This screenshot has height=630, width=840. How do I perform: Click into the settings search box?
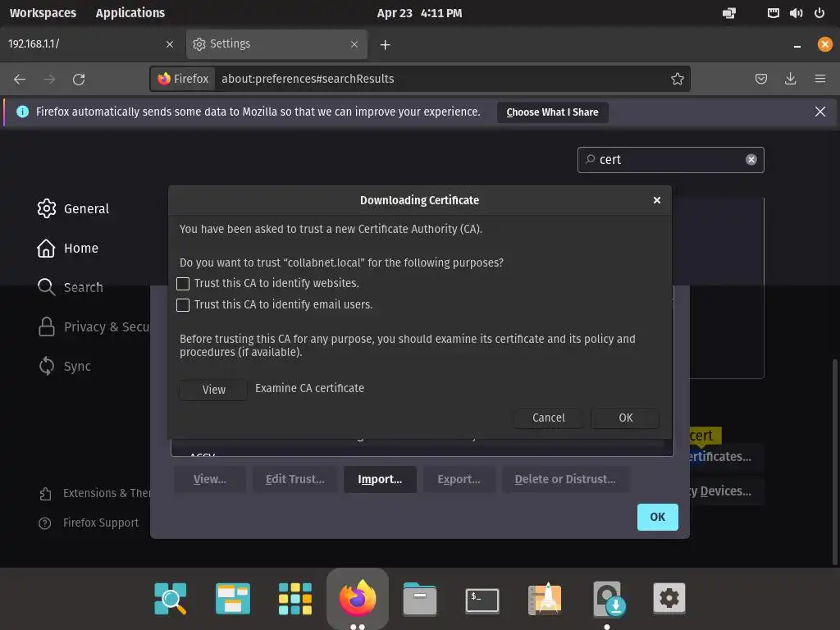(x=669, y=160)
